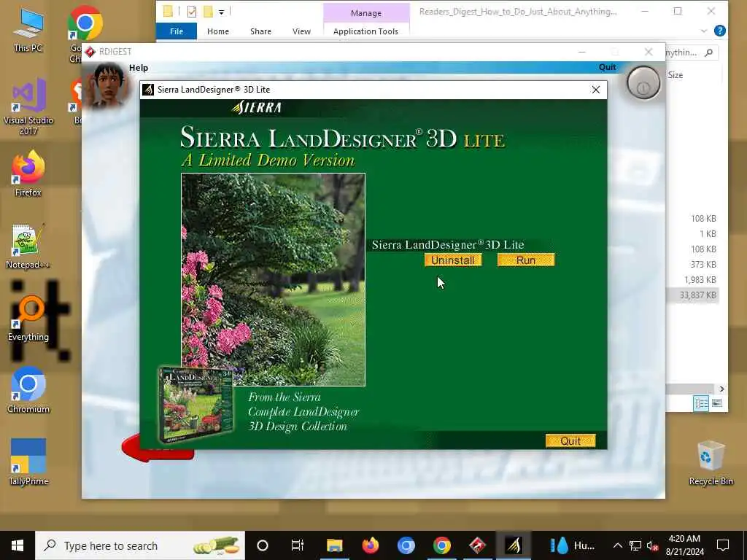Open Quick Access Toolbar customize dropdown
This screenshot has height=560, width=747.
click(x=222, y=12)
